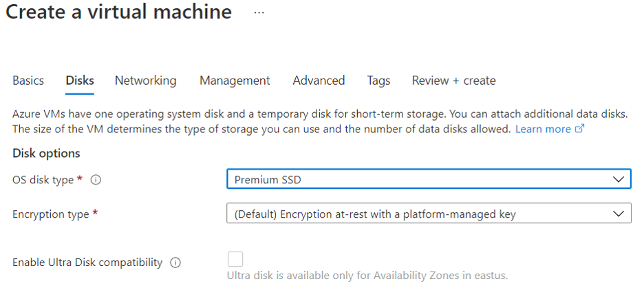Enable the Ultra Disk compatibility checkbox
Viewport: 644px width, 288px height.
click(x=235, y=259)
